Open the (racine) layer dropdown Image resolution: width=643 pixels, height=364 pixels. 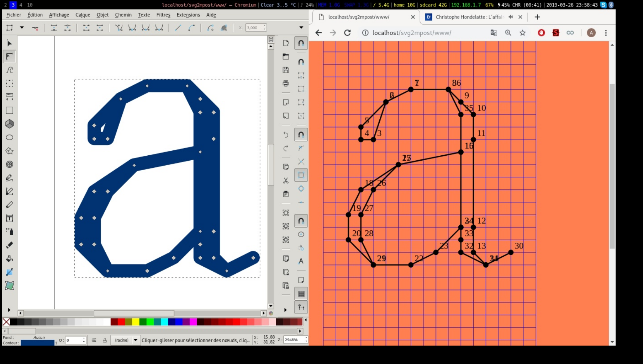coord(136,340)
